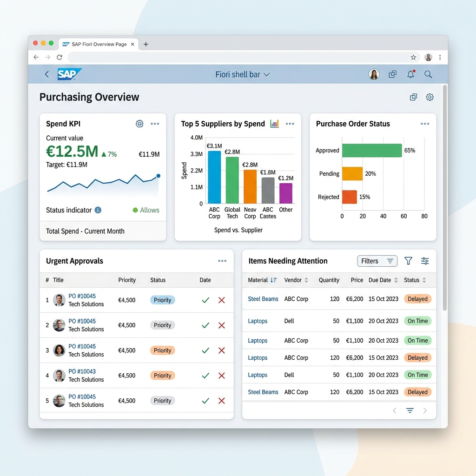Sort by Vendor column
Screen dimensions: 476x476
pos(306,280)
